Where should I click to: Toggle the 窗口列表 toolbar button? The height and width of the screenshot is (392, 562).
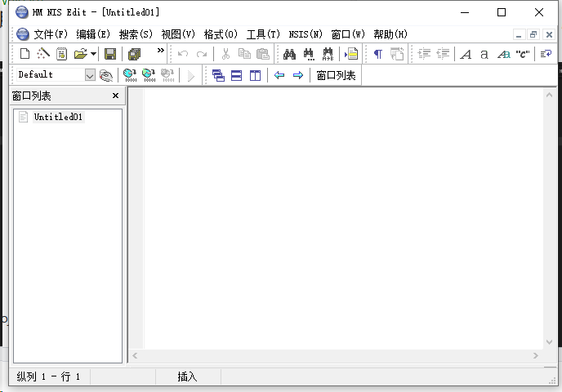336,75
